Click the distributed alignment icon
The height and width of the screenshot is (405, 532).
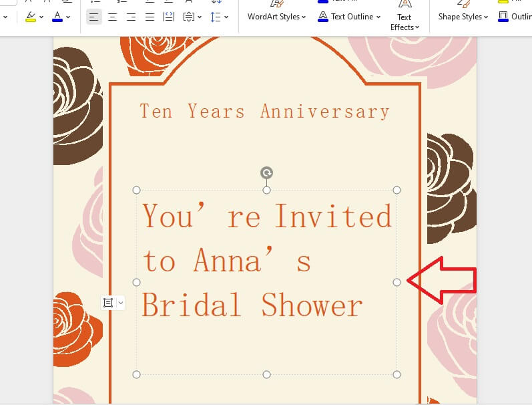[x=169, y=17]
